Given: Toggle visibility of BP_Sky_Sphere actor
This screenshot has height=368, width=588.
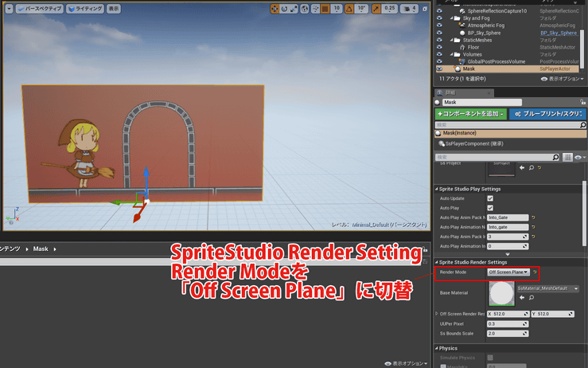Looking at the screenshot, I should point(439,33).
